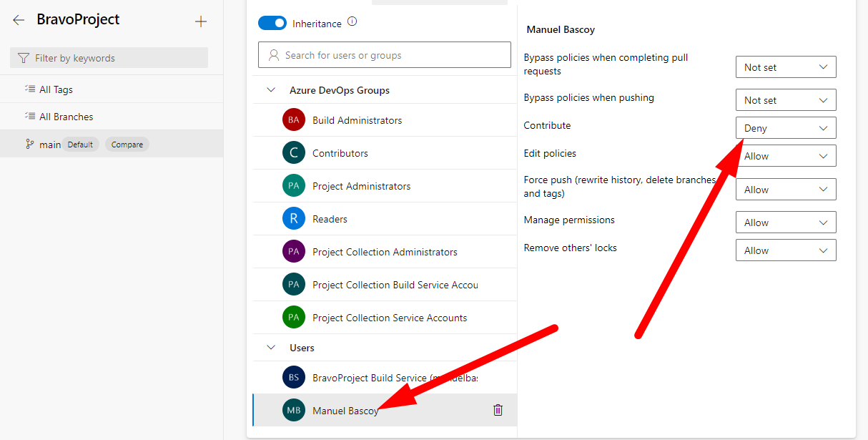Collapse the Users section
This screenshot has height=440, width=868.
pos(271,348)
